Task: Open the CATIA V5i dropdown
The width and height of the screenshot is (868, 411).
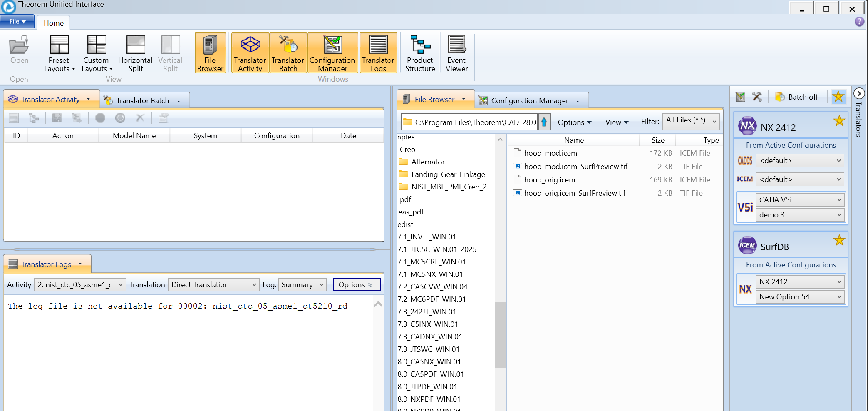Action: point(800,200)
